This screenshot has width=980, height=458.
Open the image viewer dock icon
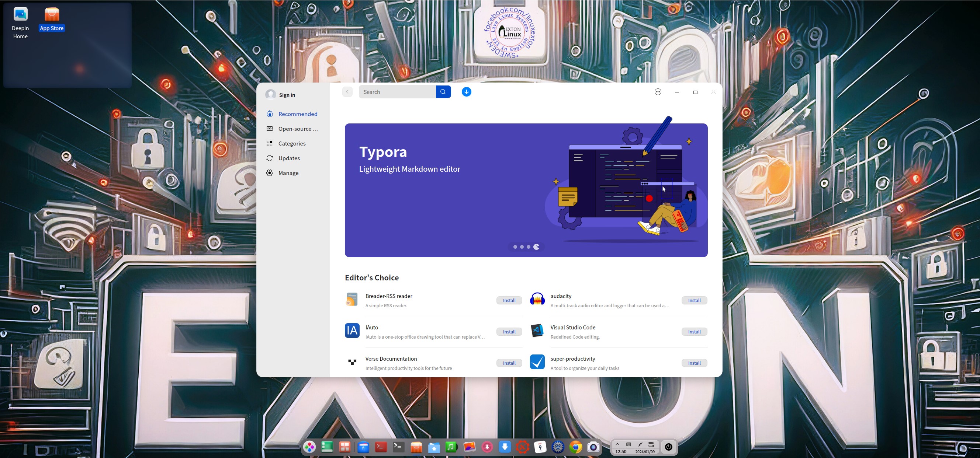click(x=470, y=447)
